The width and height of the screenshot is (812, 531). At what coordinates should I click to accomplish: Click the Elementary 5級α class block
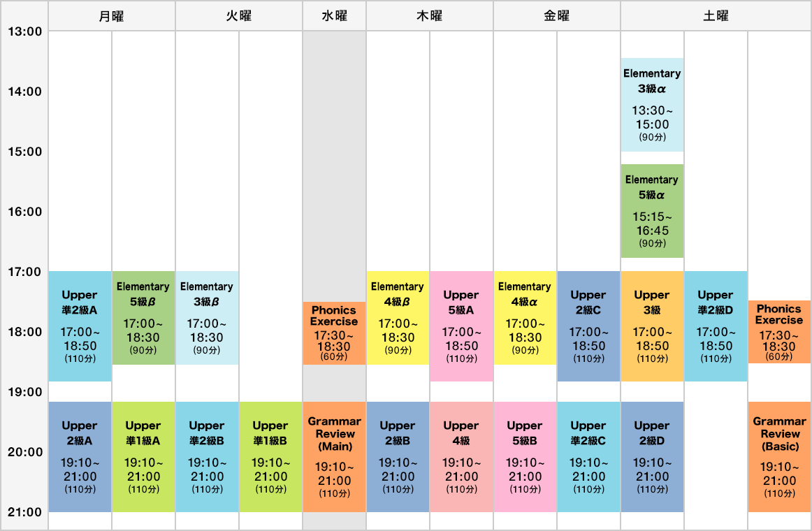click(652, 210)
